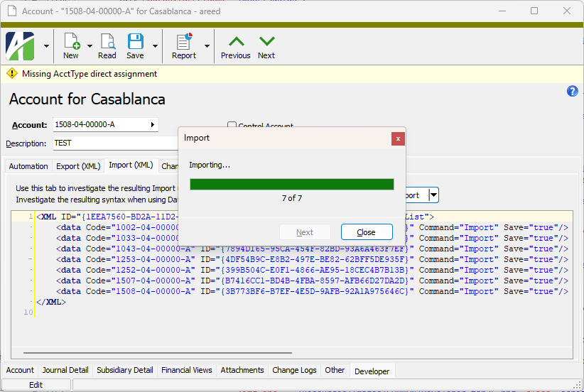The height and width of the screenshot is (392, 584).
Task: Click the window size grip in status bar
Action: tap(578, 386)
